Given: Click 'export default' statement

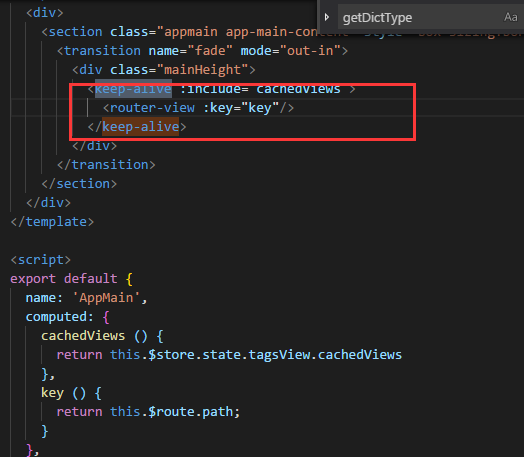Looking at the screenshot, I should coord(64,279).
